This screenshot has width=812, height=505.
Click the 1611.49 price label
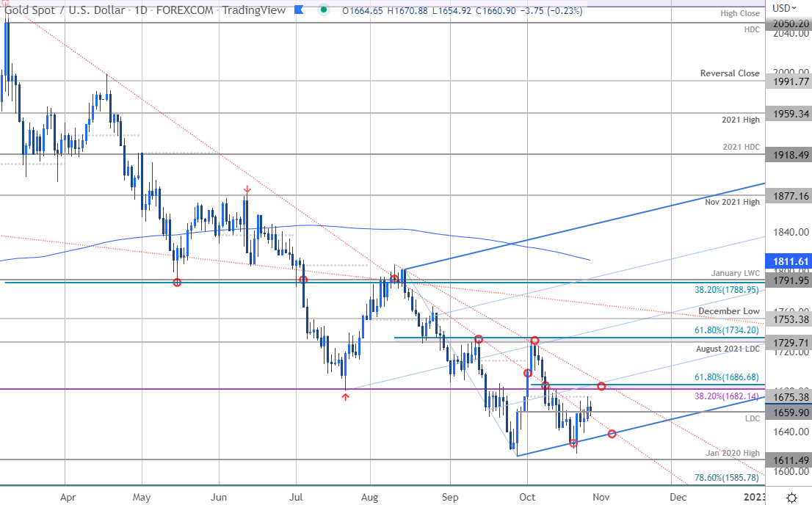[x=790, y=460]
